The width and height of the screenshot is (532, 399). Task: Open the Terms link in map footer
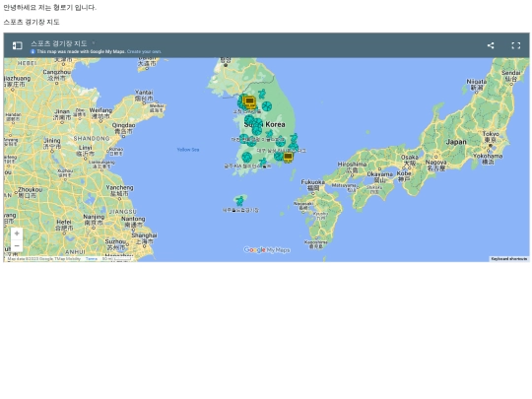coord(92,258)
